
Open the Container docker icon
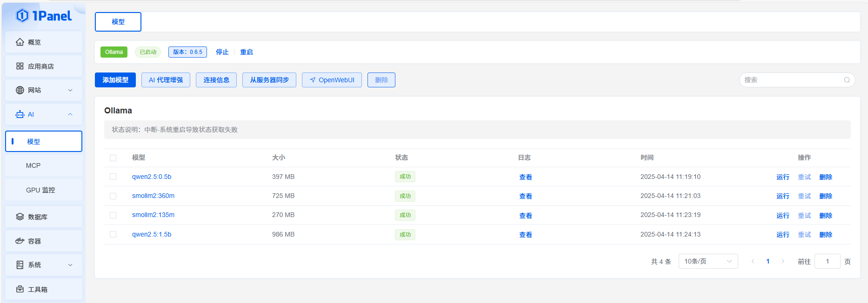[20, 241]
